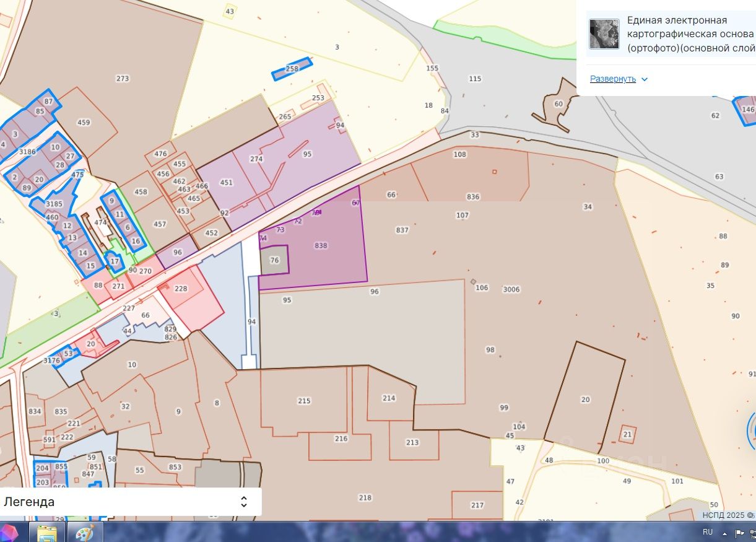Click parcel label 274

(x=256, y=159)
